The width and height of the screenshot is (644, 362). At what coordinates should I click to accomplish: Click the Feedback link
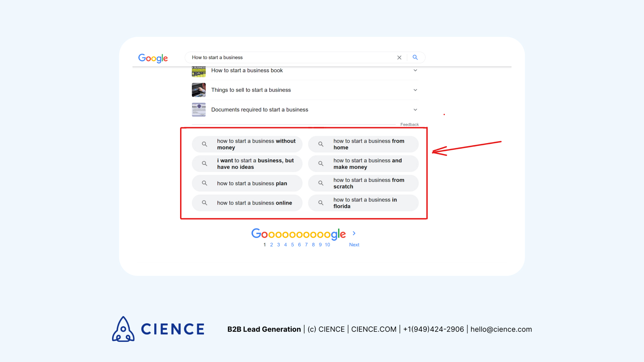tap(409, 124)
